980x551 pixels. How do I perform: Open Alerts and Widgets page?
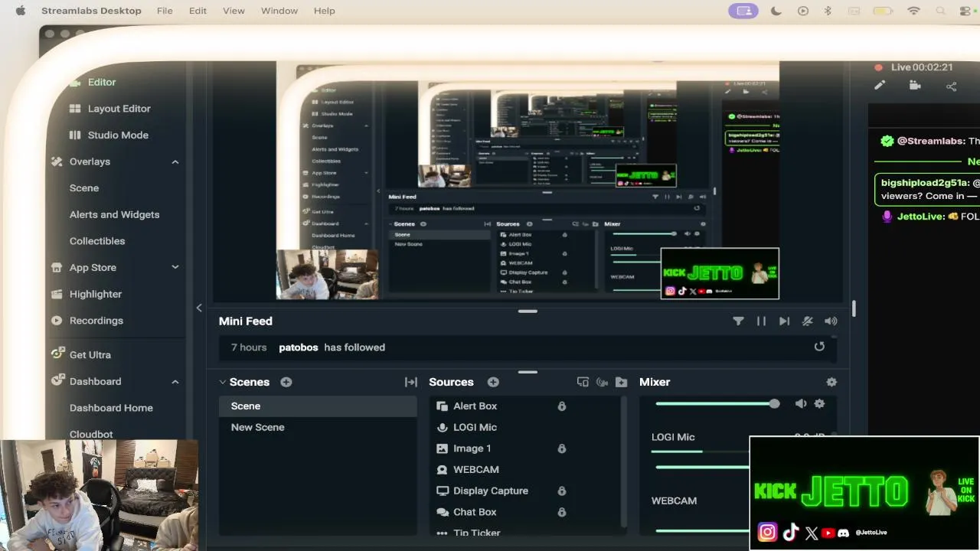(115, 214)
